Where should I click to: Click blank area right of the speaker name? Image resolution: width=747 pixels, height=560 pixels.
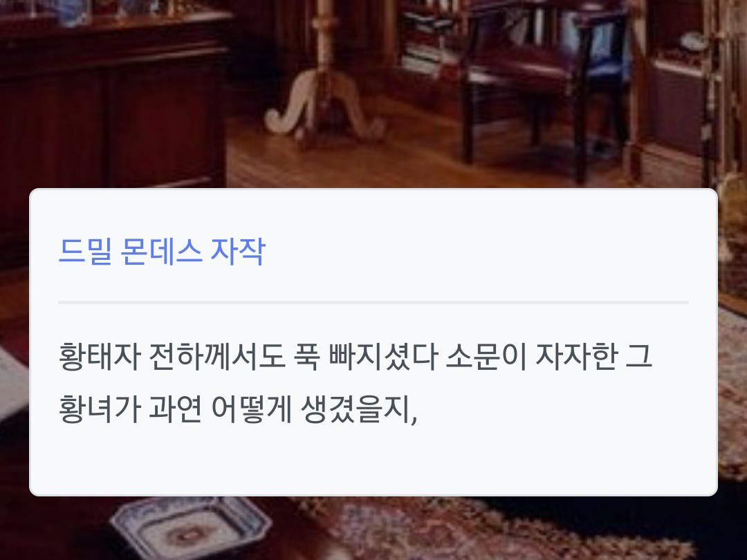(x=477, y=251)
